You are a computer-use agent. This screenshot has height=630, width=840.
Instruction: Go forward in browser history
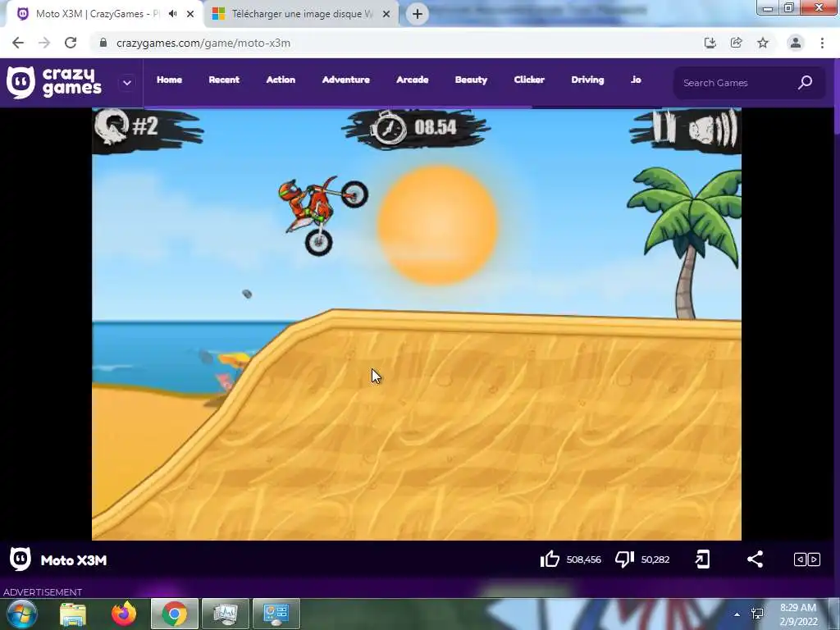point(44,43)
